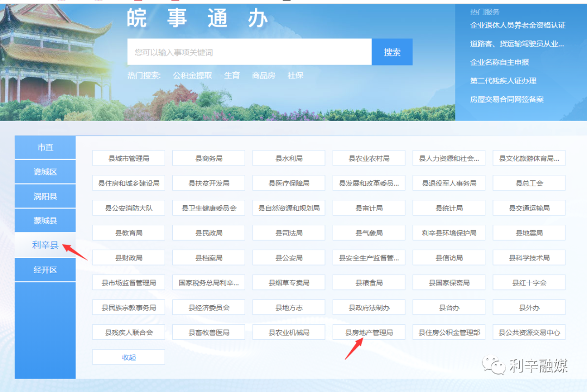Switch to the 谯城区 tab

coord(45,172)
